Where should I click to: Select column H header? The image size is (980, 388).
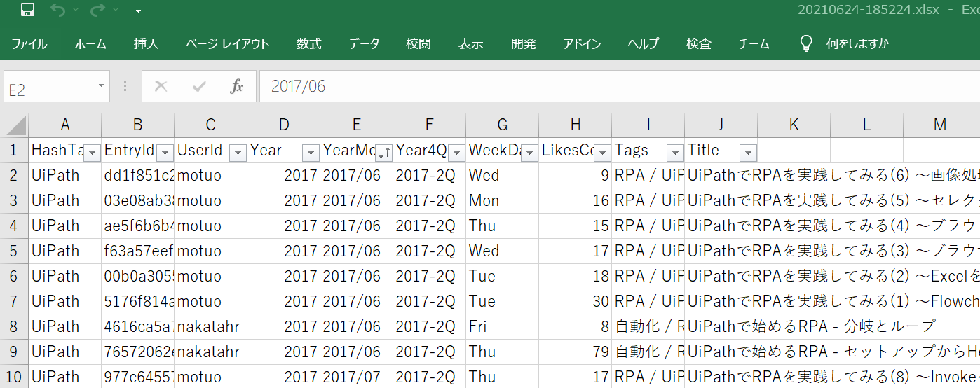click(x=576, y=125)
